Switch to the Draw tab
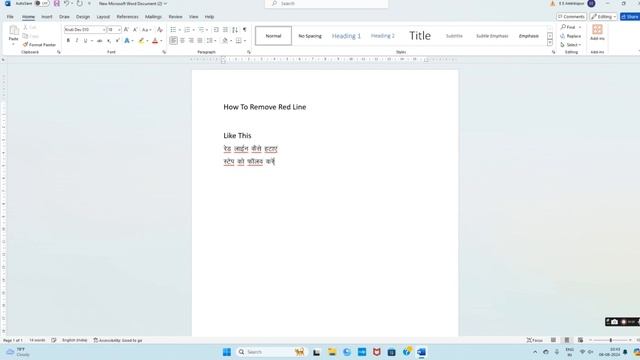 click(x=64, y=17)
